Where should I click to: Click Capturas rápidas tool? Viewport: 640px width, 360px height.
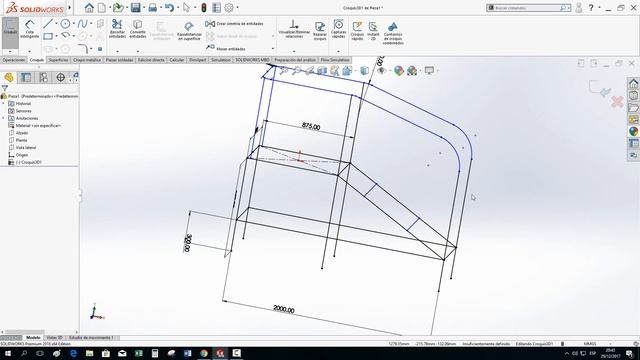pos(338,29)
